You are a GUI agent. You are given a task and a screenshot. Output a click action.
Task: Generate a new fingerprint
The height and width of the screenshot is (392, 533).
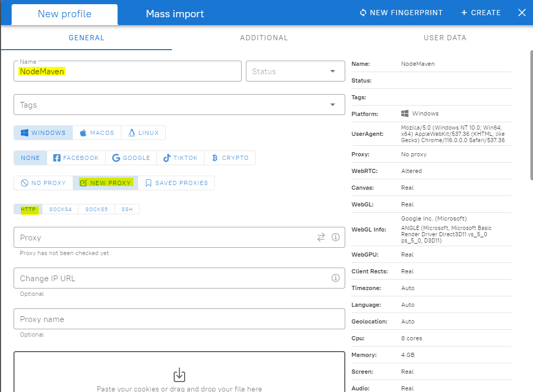point(401,13)
